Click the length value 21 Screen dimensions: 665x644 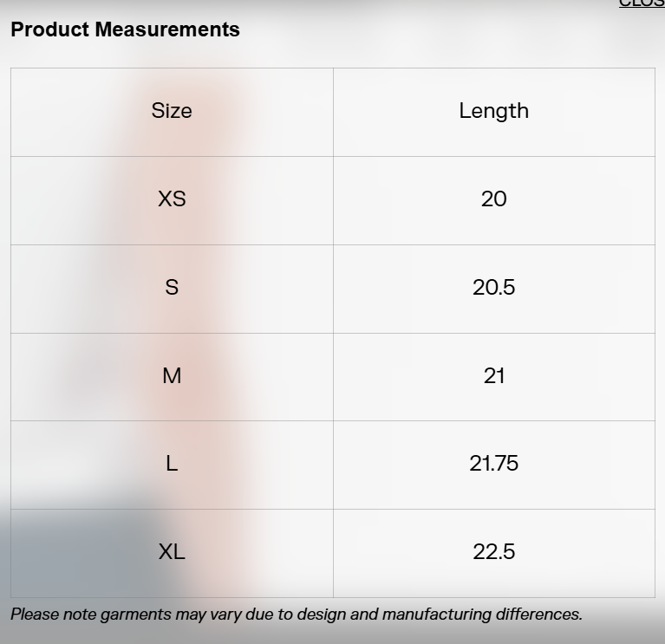[493, 376]
